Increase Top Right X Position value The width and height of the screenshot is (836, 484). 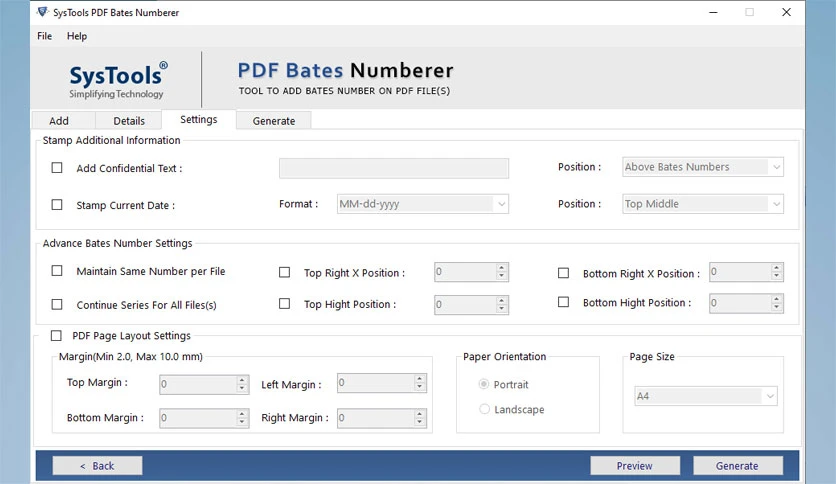click(501, 268)
